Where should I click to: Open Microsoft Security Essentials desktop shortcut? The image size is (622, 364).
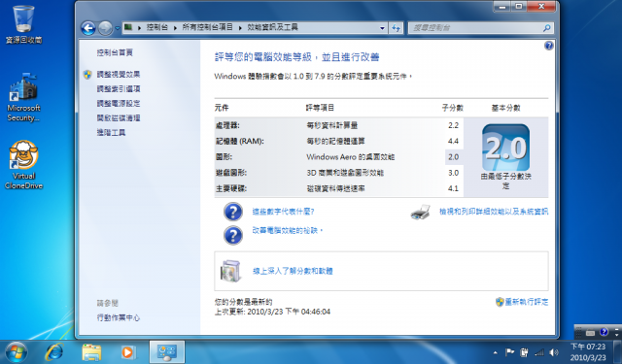click(23, 97)
